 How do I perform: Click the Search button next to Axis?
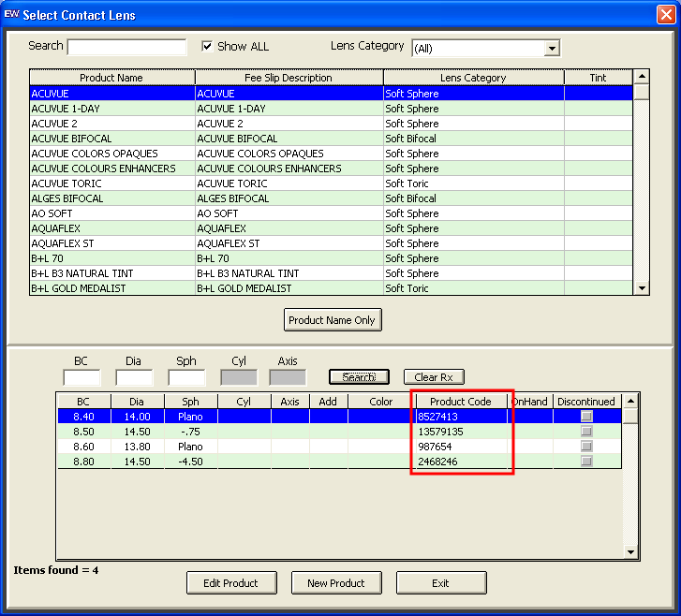[x=359, y=376]
